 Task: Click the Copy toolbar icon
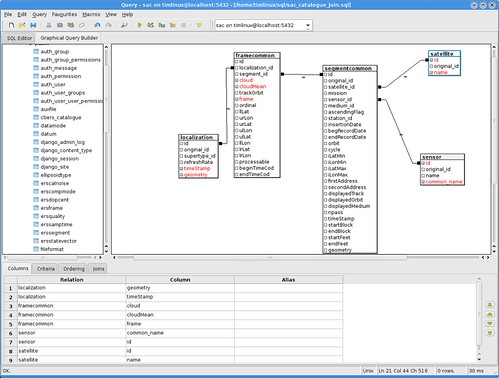pos(60,25)
